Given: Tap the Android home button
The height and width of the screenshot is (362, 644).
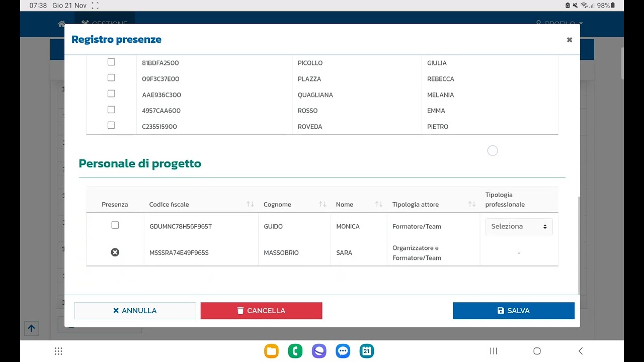Looking at the screenshot, I should tap(537, 351).
